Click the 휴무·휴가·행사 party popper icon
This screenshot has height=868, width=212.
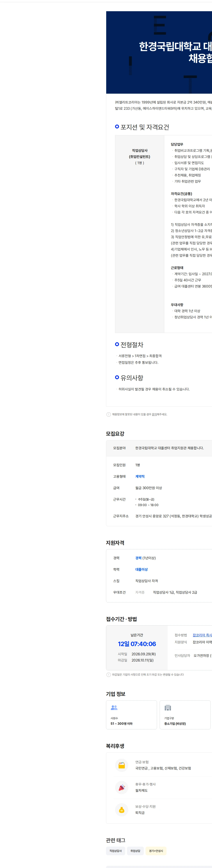tap(121, 788)
